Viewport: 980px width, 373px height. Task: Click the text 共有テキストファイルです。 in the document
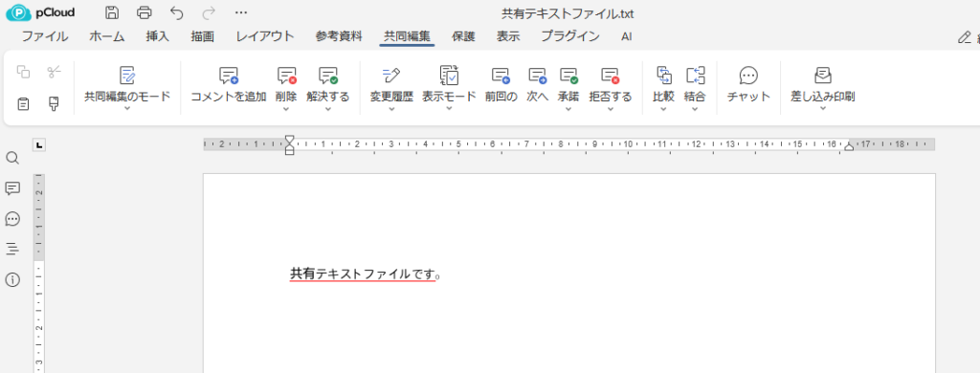[367, 274]
